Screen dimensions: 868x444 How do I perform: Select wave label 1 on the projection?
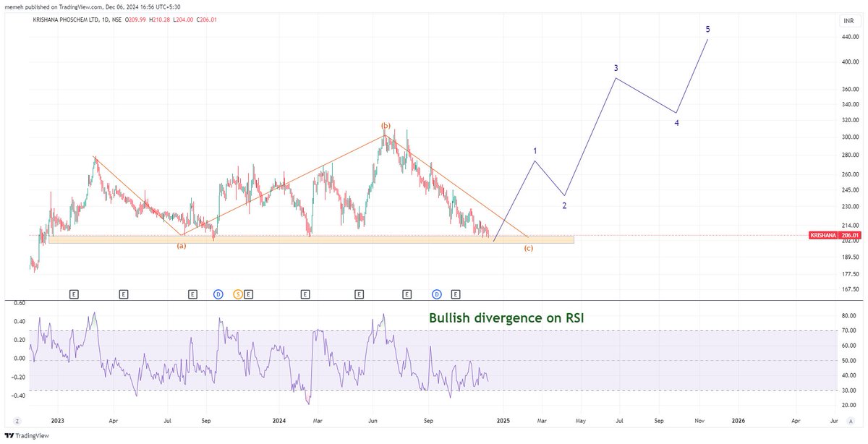(x=535, y=151)
